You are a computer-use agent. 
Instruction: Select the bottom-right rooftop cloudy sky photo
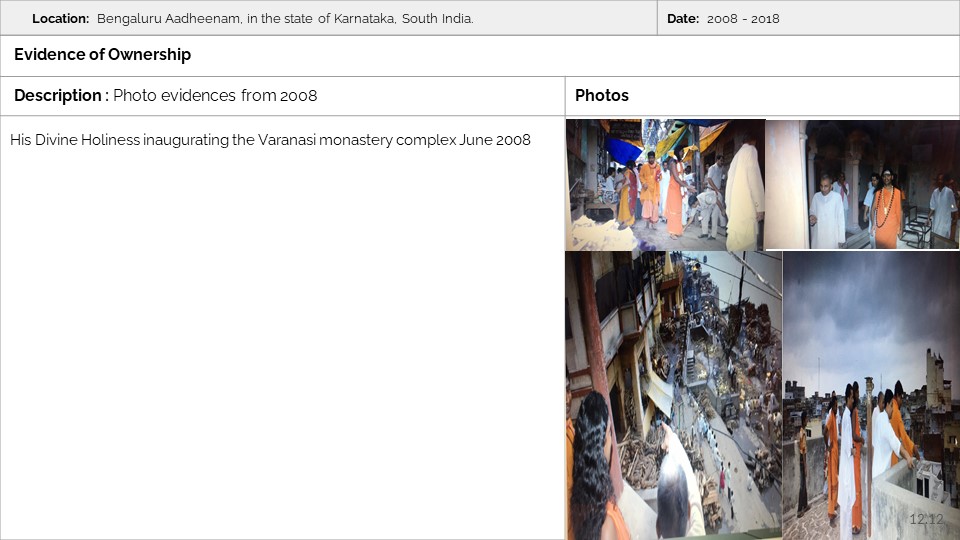(x=871, y=395)
